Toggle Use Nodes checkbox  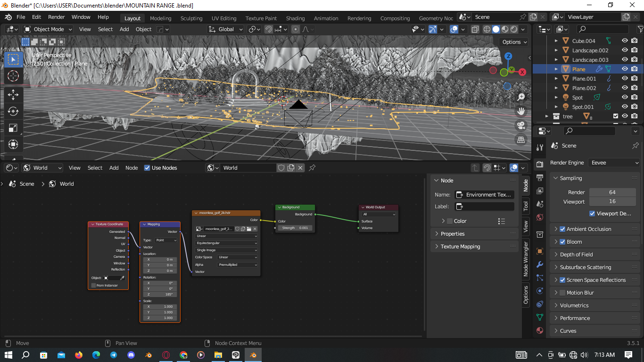tap(147, 168)
